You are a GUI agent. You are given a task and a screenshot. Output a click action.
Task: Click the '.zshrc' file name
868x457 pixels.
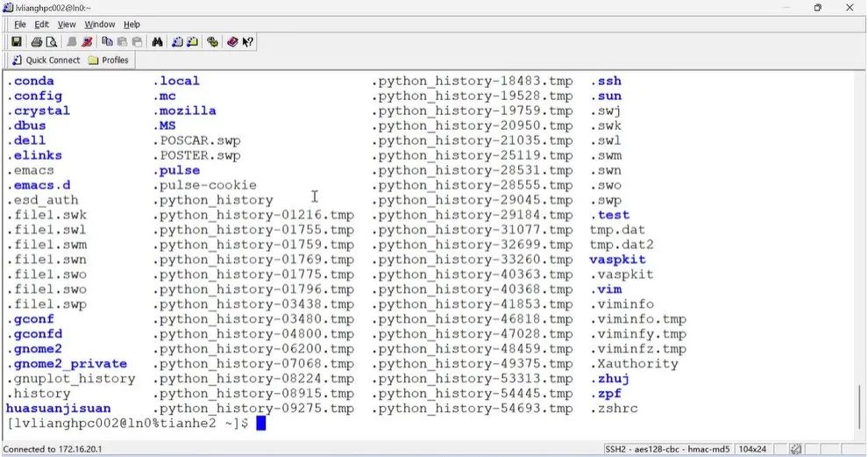tap(614, 409)
